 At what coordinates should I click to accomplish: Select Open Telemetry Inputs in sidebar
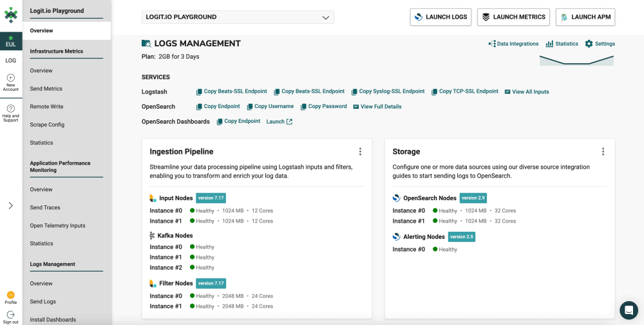point(57,226)
